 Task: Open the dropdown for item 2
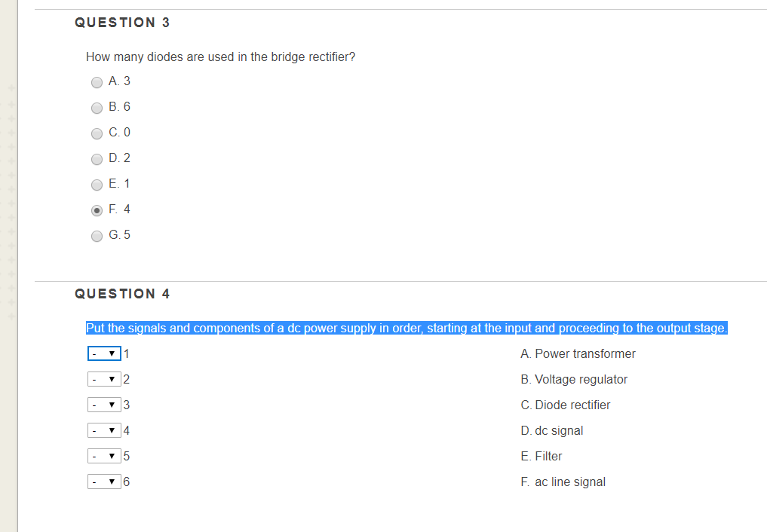coord(104,379)
